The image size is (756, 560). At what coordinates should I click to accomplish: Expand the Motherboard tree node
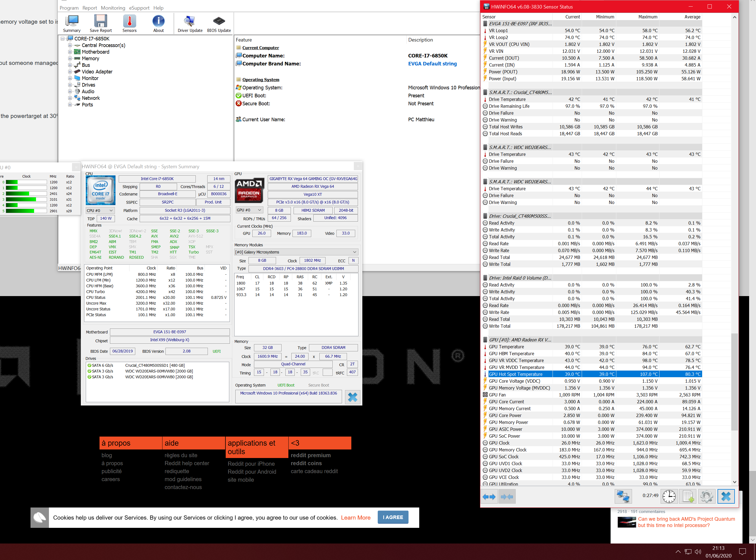pyautogui.click(x=70, y=52)
